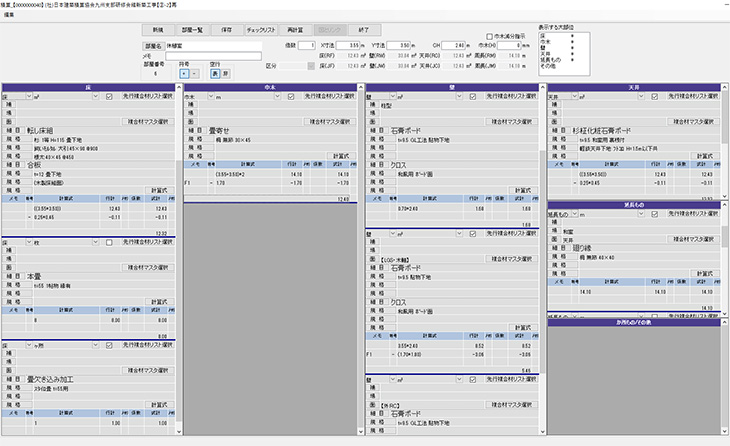
Task: Uncheck the checkbox in first 床 section header
Action: point(109,97)
